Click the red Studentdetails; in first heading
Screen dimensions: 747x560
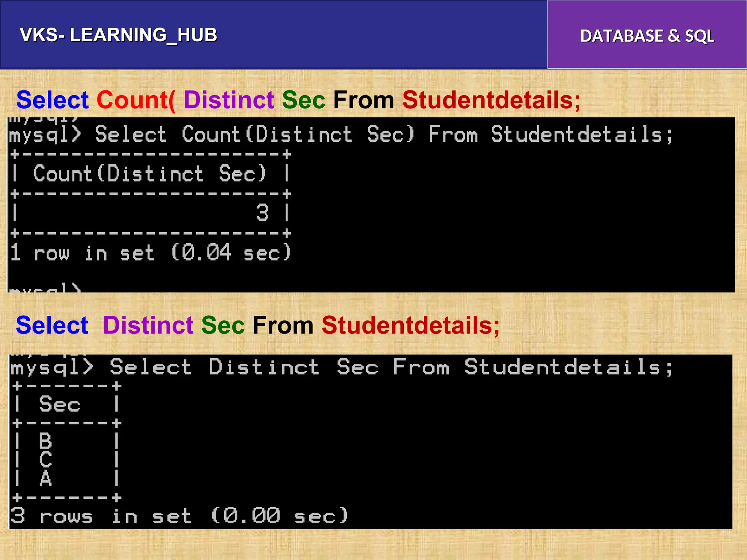(x=491, y=100)
